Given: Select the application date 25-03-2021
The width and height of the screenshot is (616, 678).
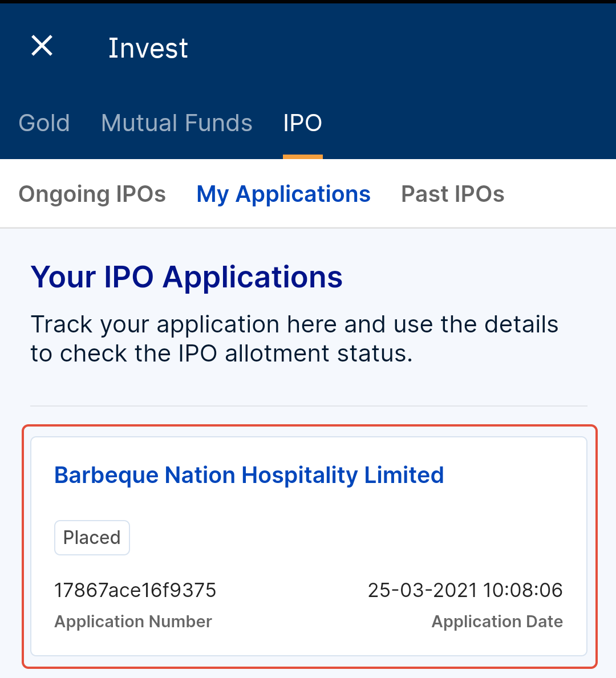Looking at the screenshot, I should point(465,590).
